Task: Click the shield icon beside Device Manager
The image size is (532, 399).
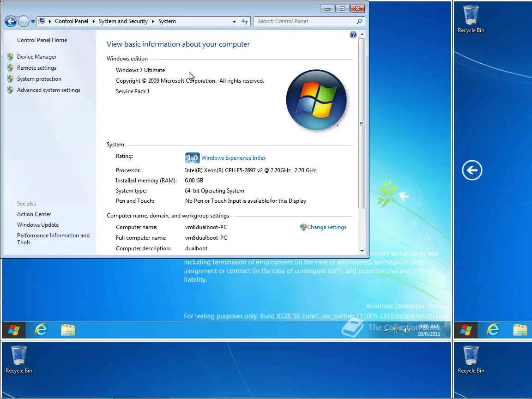Action: point(10,57)
